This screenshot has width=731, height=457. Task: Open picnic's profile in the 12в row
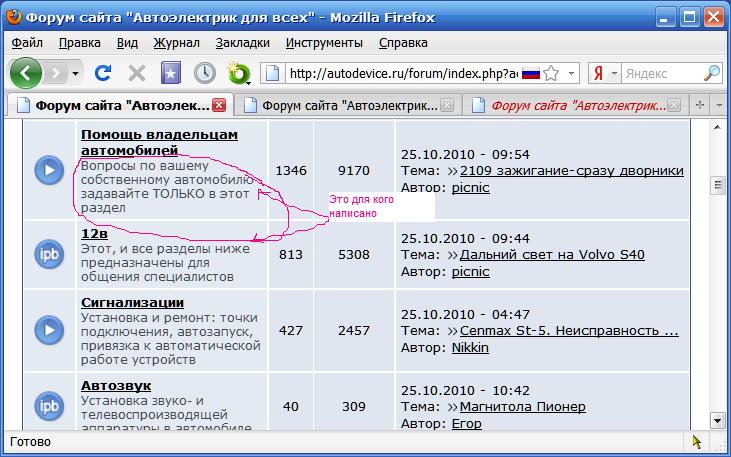[471, 271]
